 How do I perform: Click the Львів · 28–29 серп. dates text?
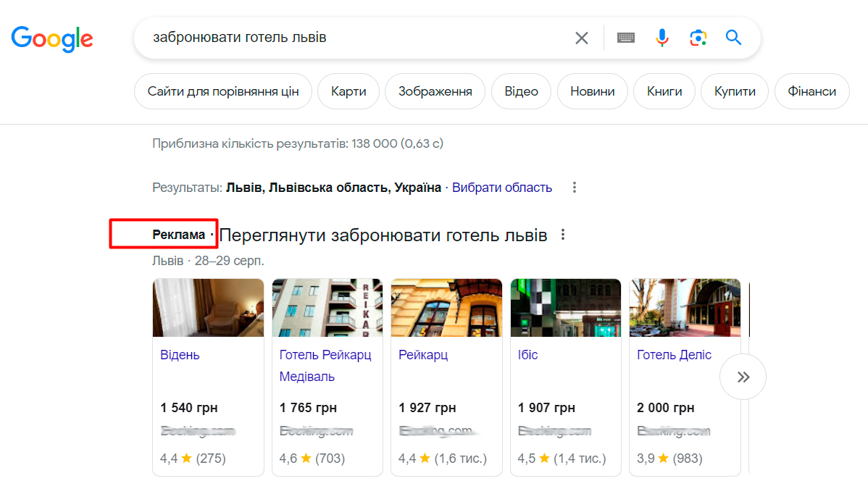(x=208, y=261)
